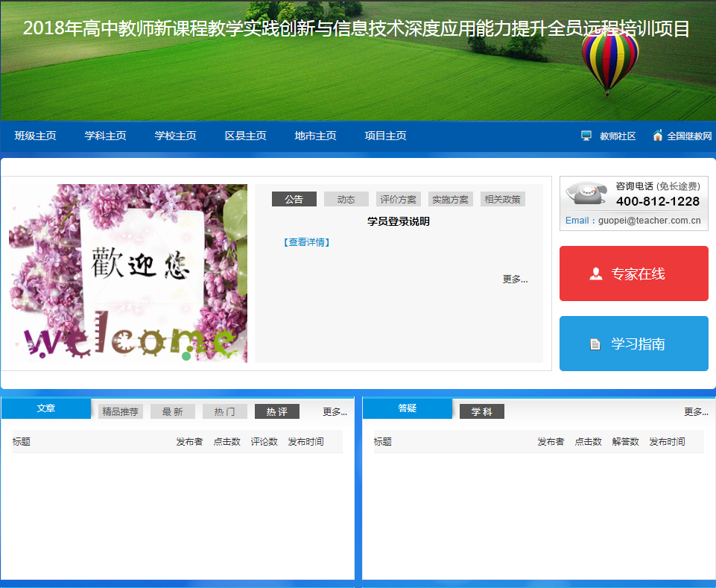Image resolution: width=716 pixels, height=588 pixels.
Task: Click the 【查看详情】 link
Action: point(306,242)
